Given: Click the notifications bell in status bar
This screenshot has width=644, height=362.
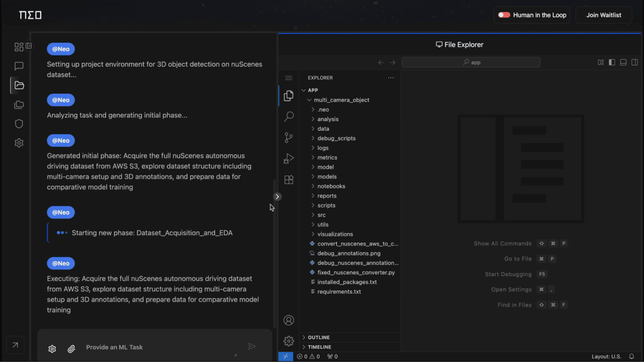Looking at the screenshot, I should tap(631, 357).
